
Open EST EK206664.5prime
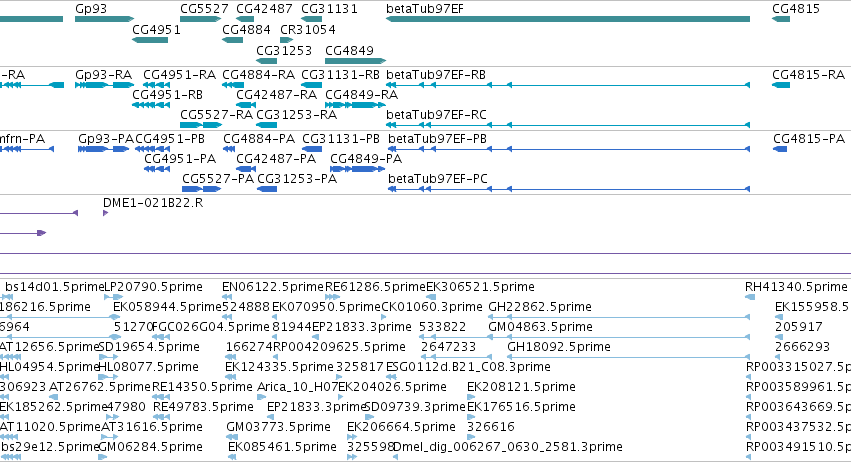click(x=352, y=437)
